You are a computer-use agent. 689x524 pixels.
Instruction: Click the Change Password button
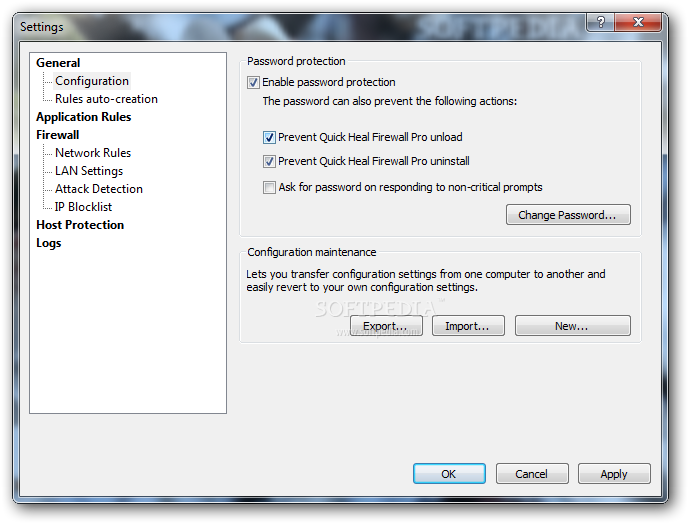[x=568, y=215]
